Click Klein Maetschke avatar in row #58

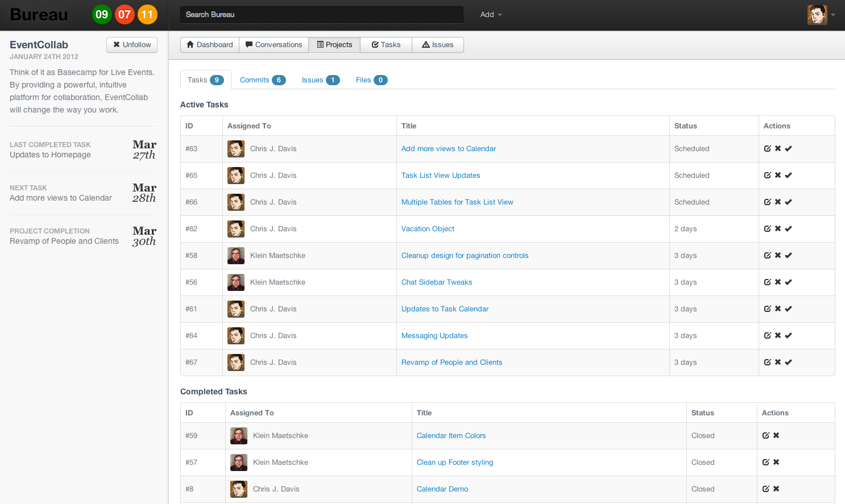[236, 256]
